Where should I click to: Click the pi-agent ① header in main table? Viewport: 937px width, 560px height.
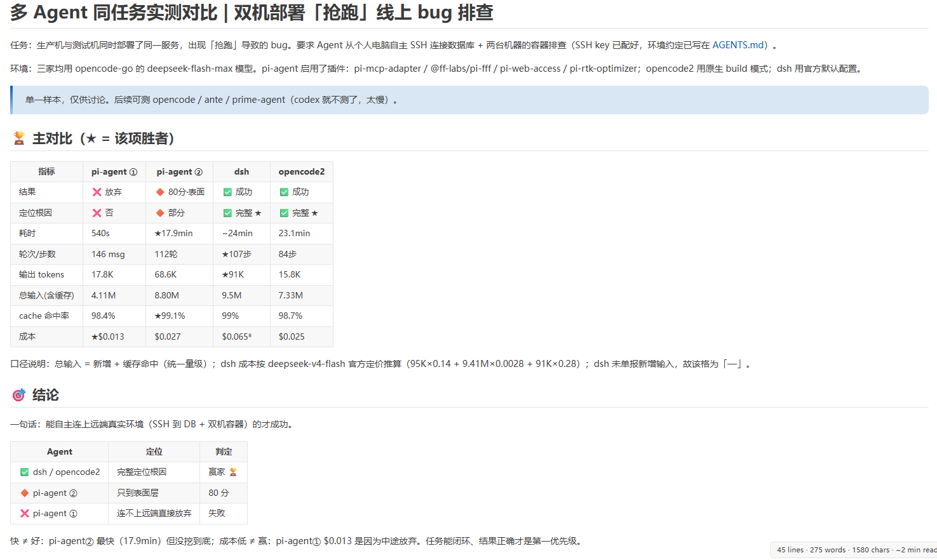point(114,171)
